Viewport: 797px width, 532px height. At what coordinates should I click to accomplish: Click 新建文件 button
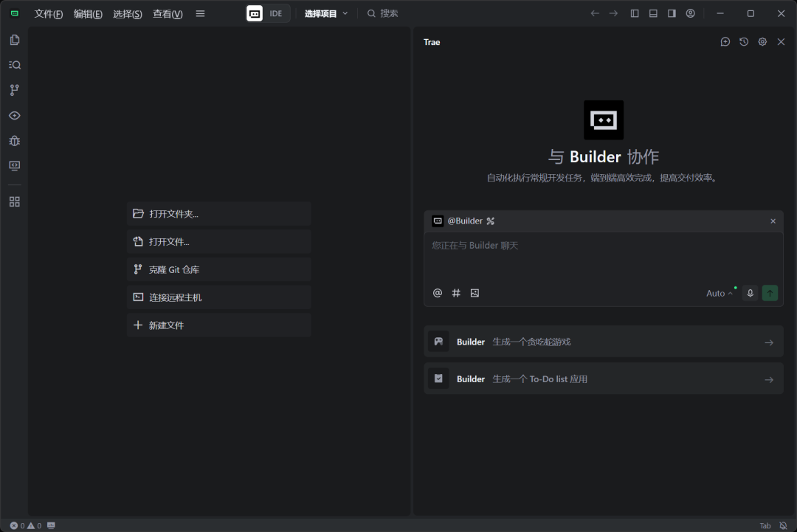219,325
